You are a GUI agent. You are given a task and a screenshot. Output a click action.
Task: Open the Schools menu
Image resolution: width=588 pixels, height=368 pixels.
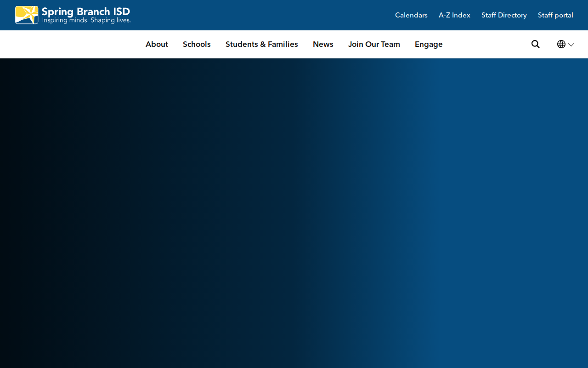(x=197, y=44)
